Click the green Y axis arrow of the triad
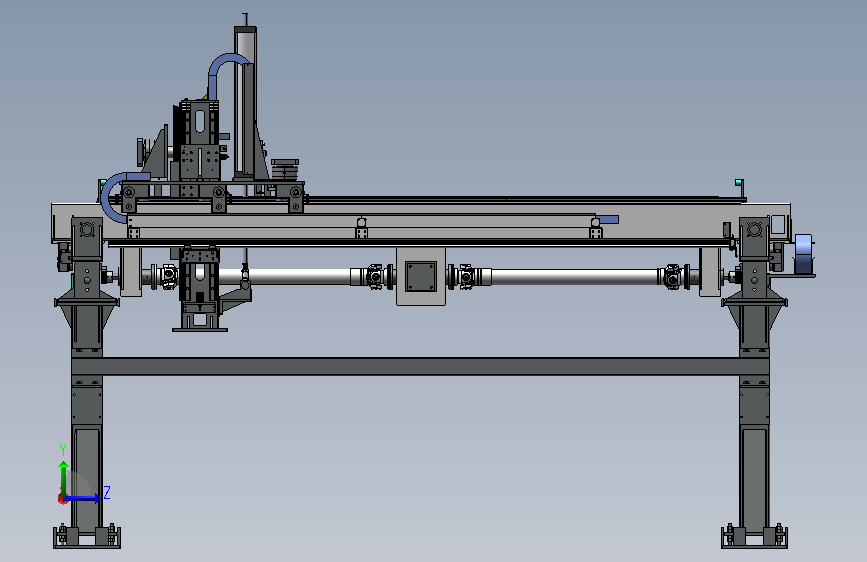867x562 pixels. pyautogui.click(x=64, y=479)
